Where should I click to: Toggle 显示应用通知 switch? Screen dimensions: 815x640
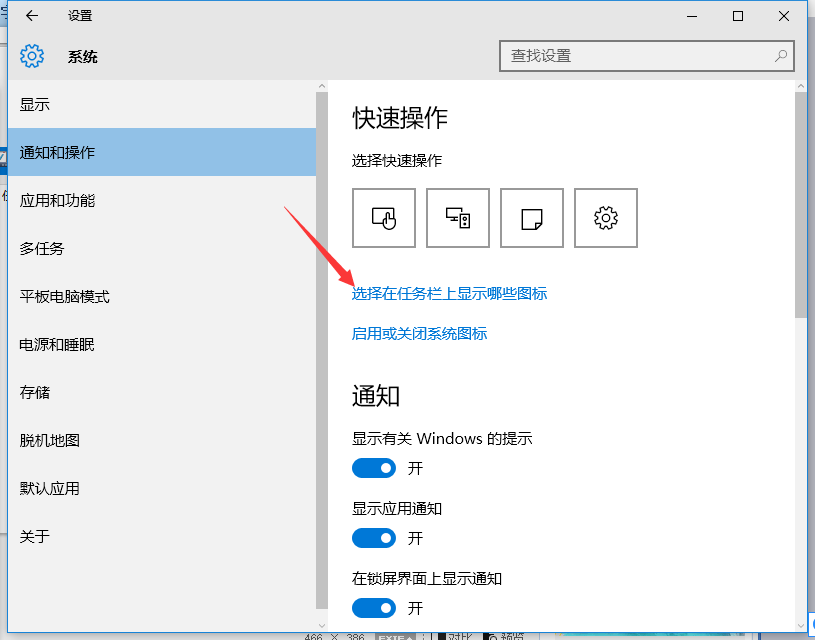(x=374, y=538)
